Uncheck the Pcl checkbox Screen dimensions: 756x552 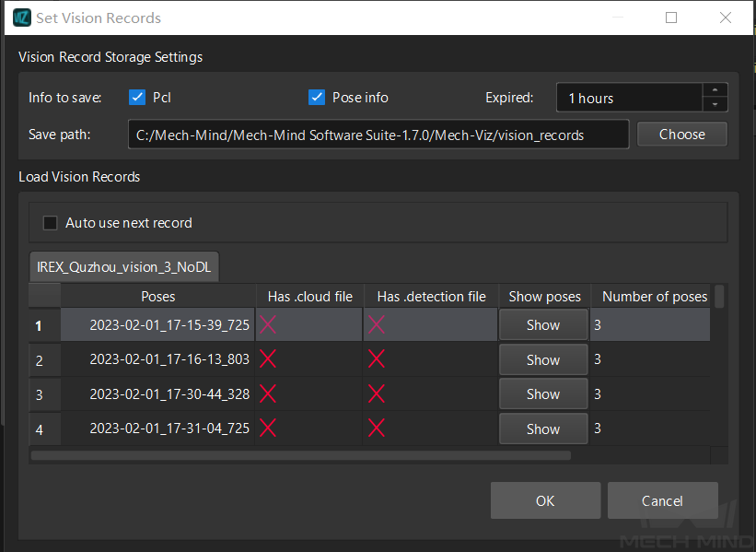pyautogui.click(x=137, y=98)
